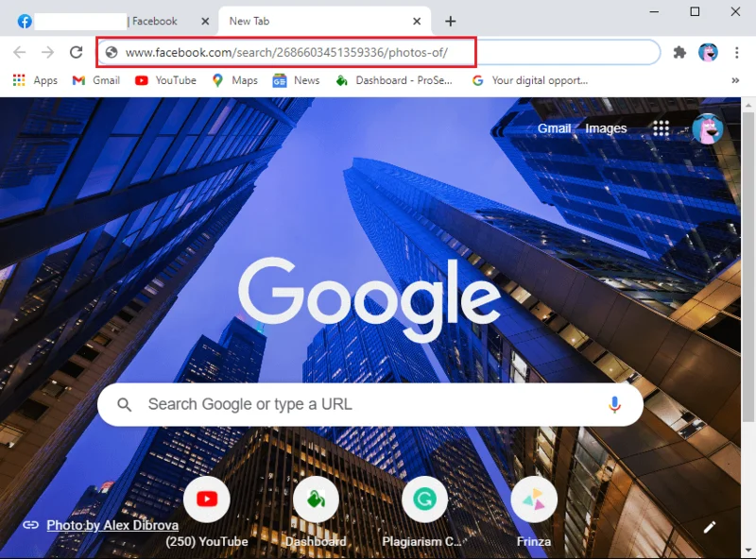Open the YouTube shortcut tile

[x=207, y=500]
